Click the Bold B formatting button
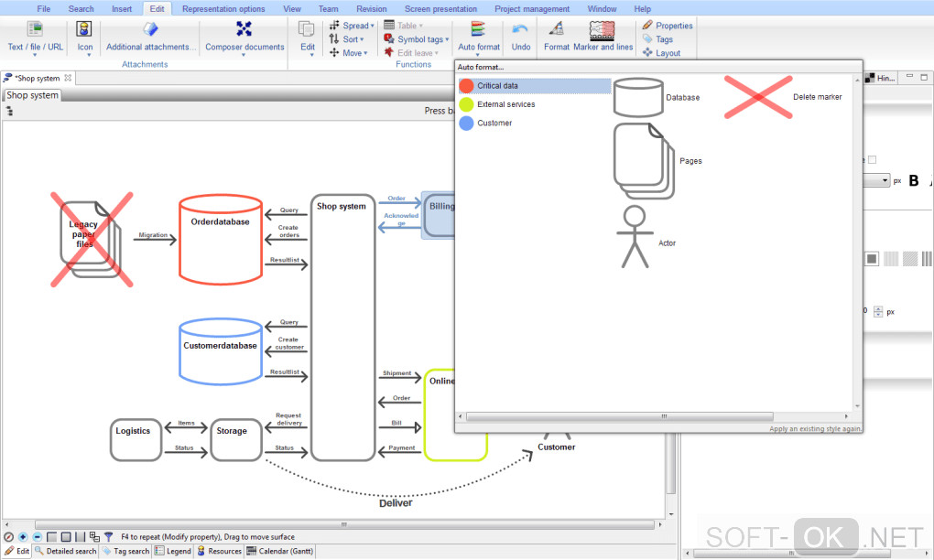 pos(914,181)
